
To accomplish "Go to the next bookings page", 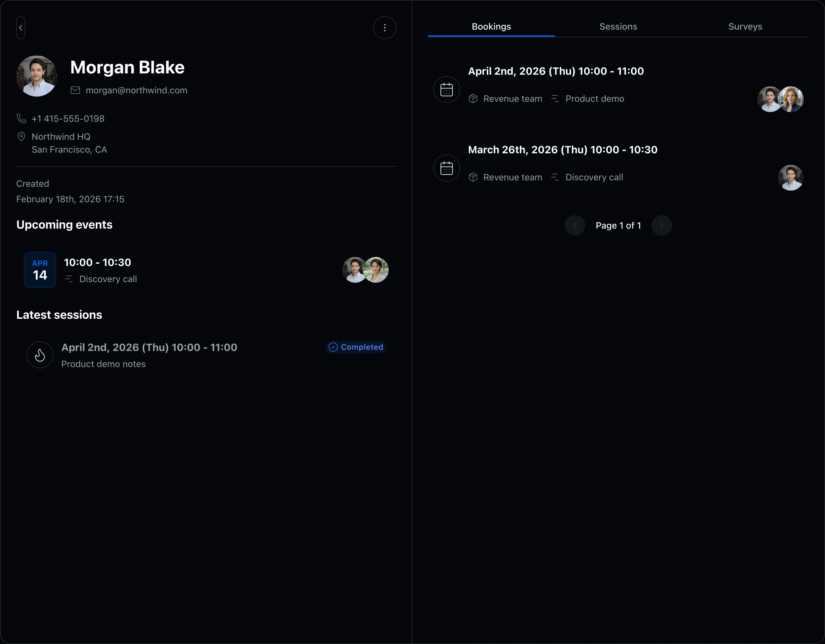I will point(662,225).
